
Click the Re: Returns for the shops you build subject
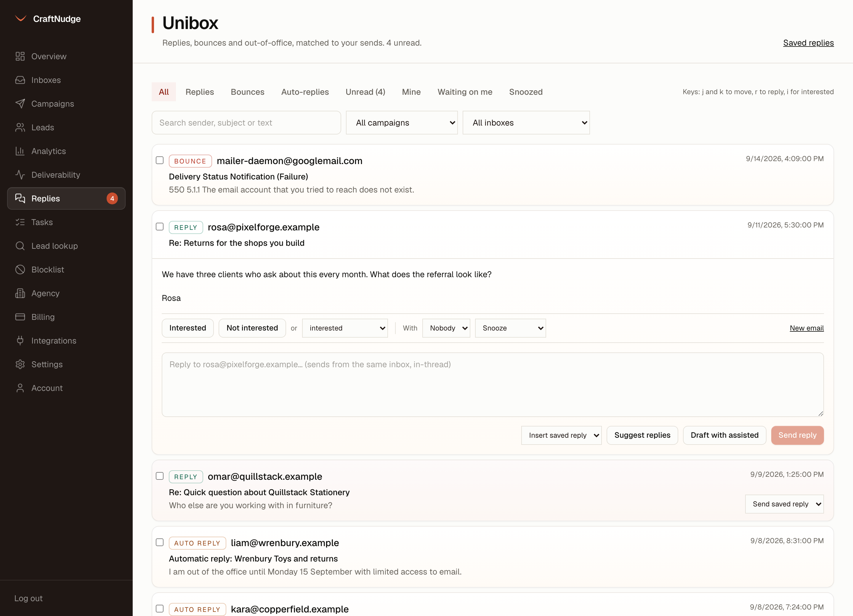pos(237,243)
